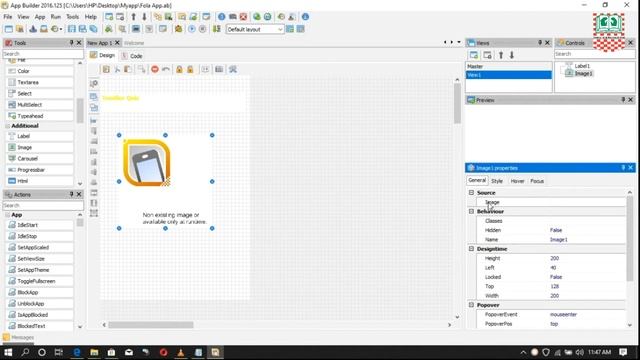The width and height of the screenshot is (640, 360).
Task: Toggle pin on the Views panel
Action: pos(540,42)
